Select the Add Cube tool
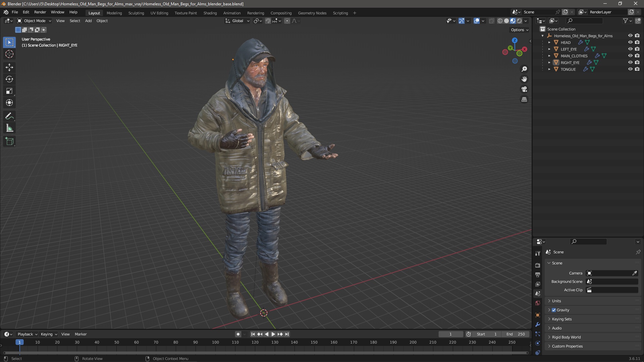Image resolution: width=644 pixels, height=362 pixels. click(x=9, y=141)
